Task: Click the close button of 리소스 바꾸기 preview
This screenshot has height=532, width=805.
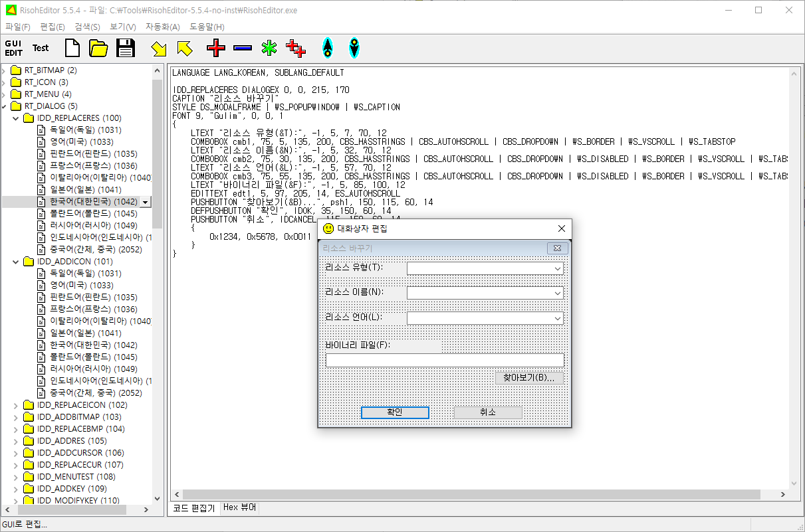Action: point(556,248)
